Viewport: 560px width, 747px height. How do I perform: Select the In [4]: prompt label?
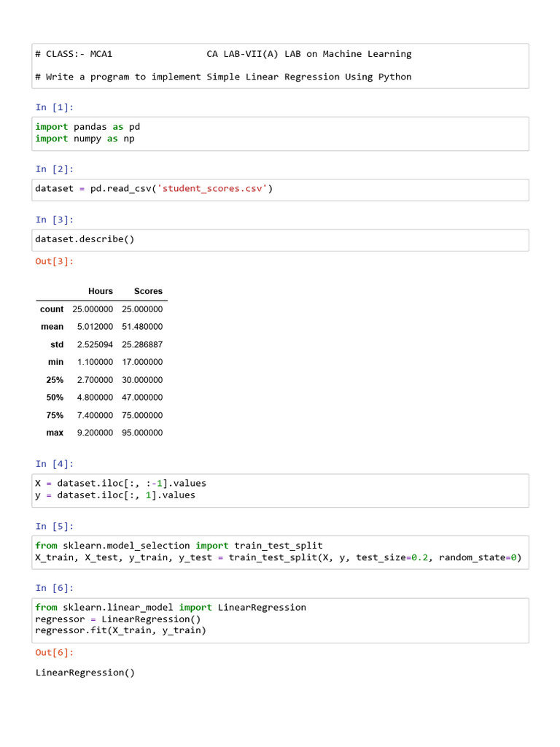click(x=55, y=464)
